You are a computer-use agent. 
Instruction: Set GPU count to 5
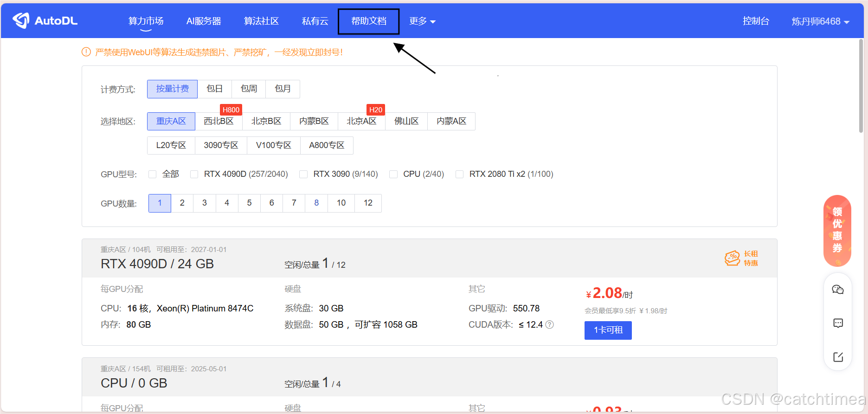point(249,203)
